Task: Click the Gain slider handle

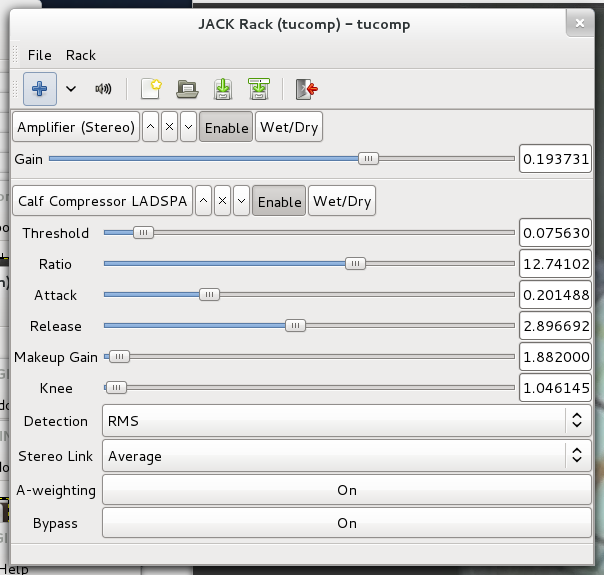Action: (368, 158)
